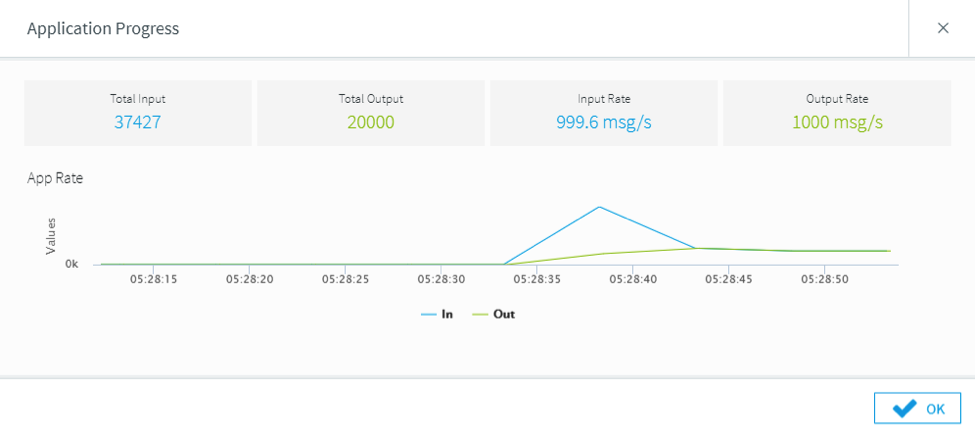The image size is (975, 438).
Task: Click the 0k y-axis tick label
Action: click(72, 265)
